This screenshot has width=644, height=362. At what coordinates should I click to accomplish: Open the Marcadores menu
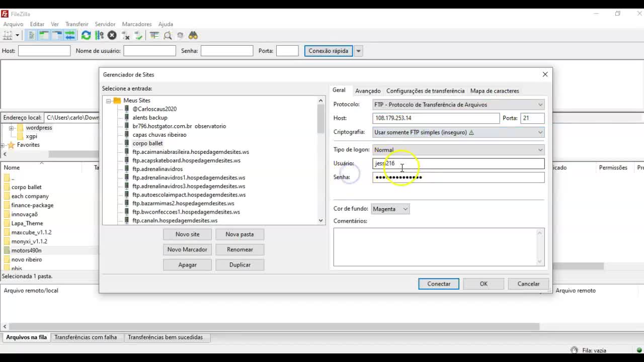click(137, 24)
